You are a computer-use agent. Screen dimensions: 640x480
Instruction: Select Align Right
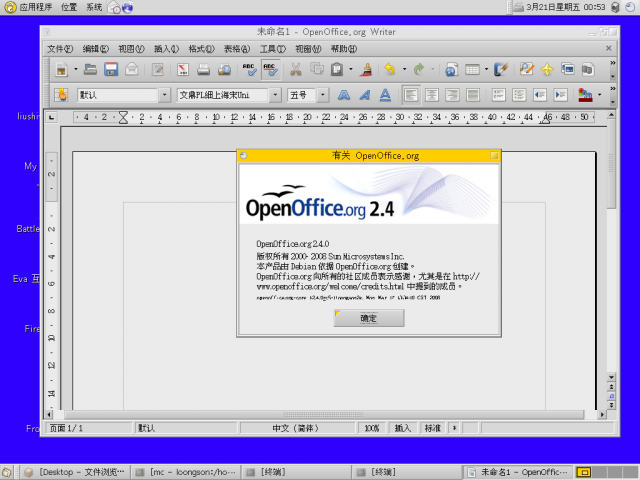tap(452, 95)
